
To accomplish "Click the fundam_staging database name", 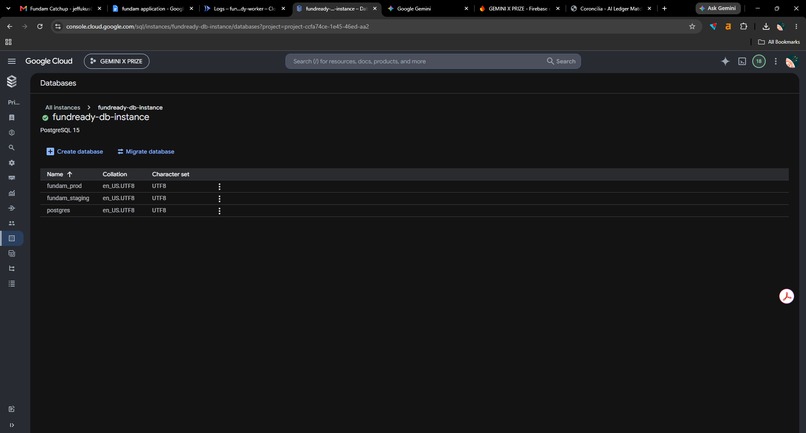I will point(68,198).
